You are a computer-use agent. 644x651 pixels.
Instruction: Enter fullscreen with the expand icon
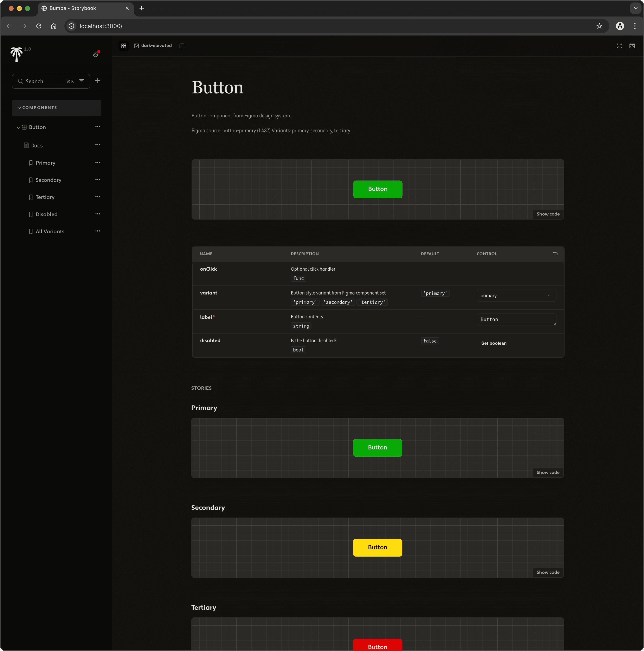click(x=619, y=46)
